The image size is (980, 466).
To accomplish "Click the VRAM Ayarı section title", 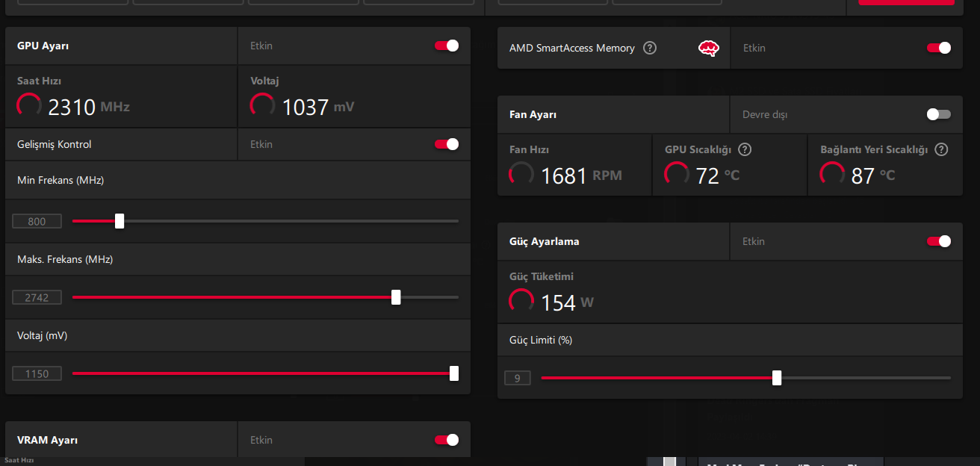I will (x=47, y=441).
